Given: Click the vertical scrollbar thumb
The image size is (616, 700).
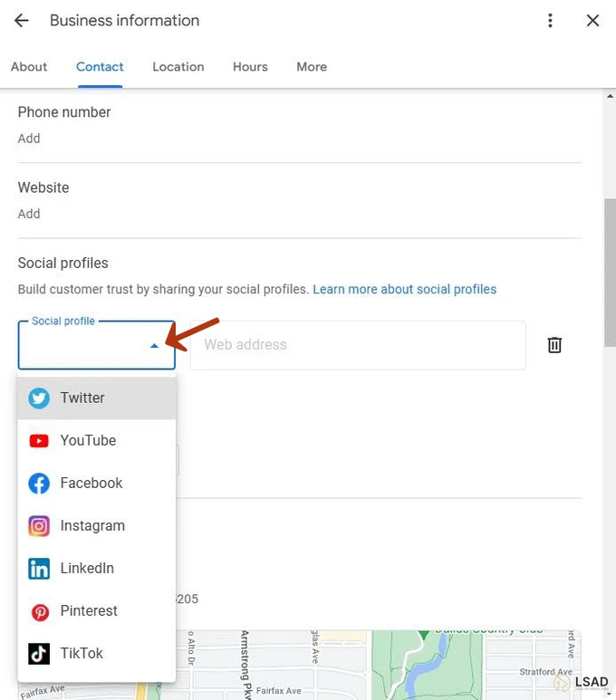Looking at the screenshot, I should point(610,273).
